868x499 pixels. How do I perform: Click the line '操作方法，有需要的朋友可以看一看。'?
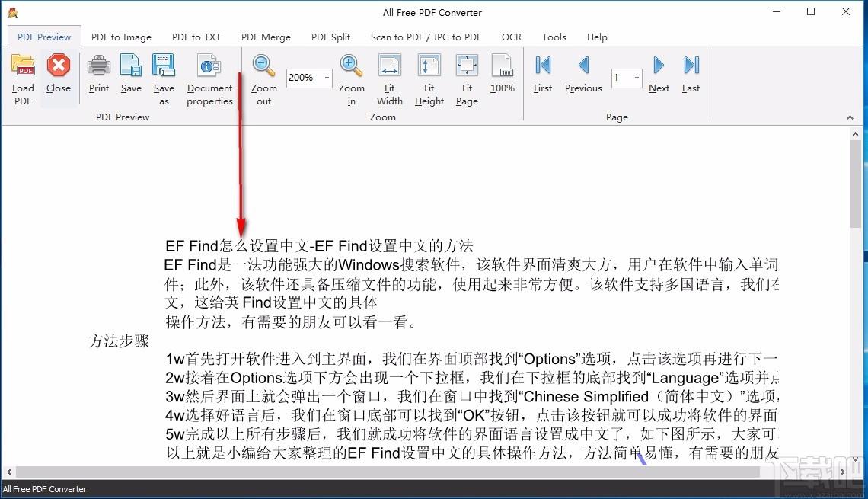pyautogui.click(x=291, y=321)
